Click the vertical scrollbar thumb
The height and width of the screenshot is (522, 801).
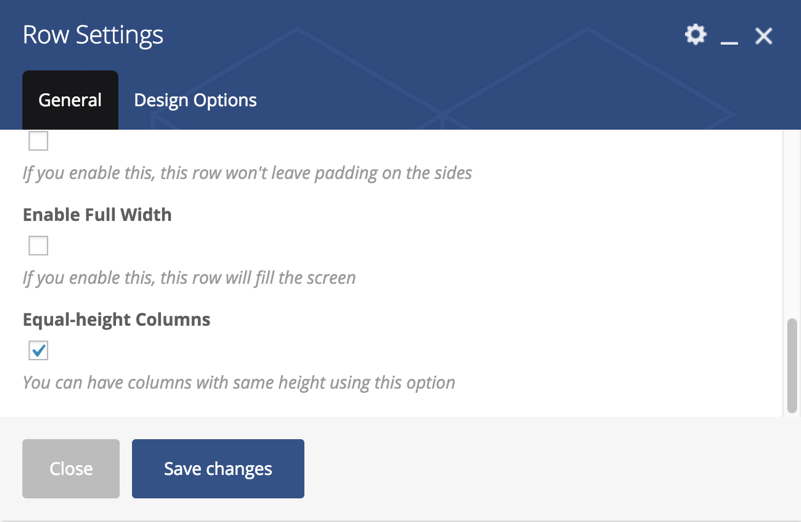tap(792, 366)
